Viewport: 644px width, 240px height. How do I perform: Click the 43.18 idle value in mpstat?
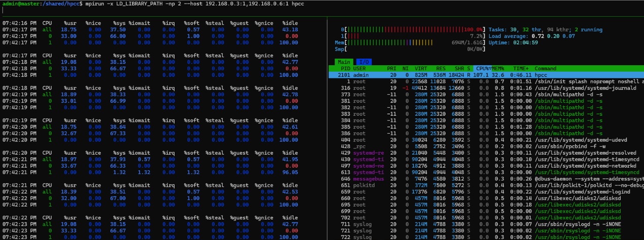tap(291, 30)
